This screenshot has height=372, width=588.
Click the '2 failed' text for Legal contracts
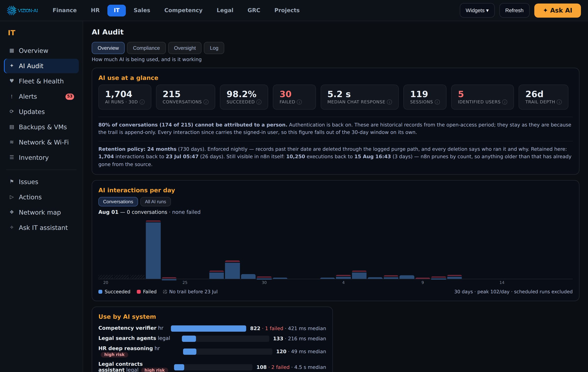click(280, 367)
